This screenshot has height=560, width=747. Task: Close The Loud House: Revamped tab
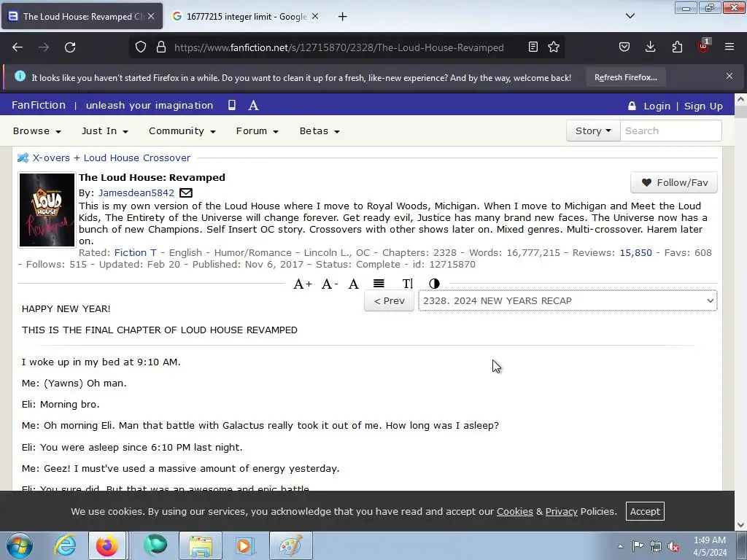[151, 16]
